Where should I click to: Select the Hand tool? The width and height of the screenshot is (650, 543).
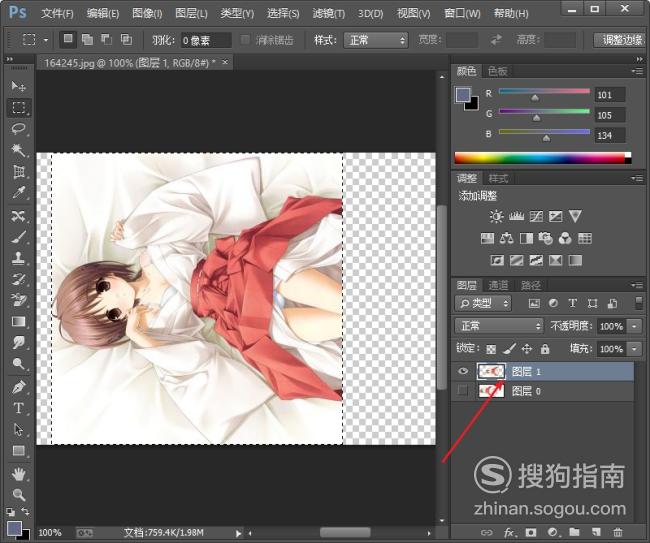click(18, 474)
